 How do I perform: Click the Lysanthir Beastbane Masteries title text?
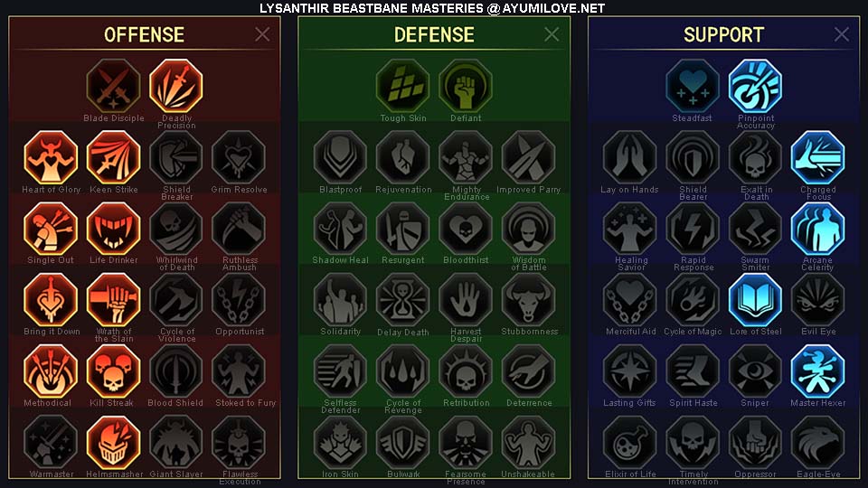372,8
